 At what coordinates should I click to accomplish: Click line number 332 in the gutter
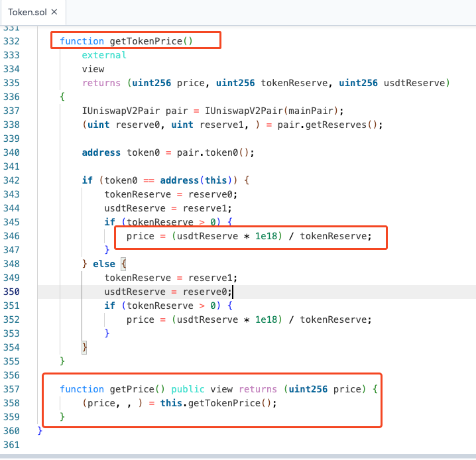coord(12,41)
